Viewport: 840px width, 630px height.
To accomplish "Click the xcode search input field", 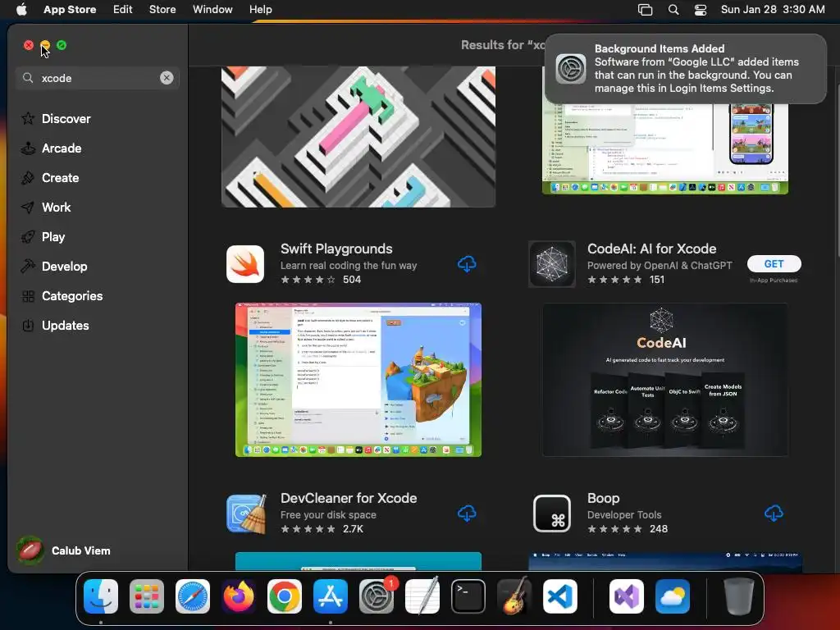I will (x=97, y=78).
